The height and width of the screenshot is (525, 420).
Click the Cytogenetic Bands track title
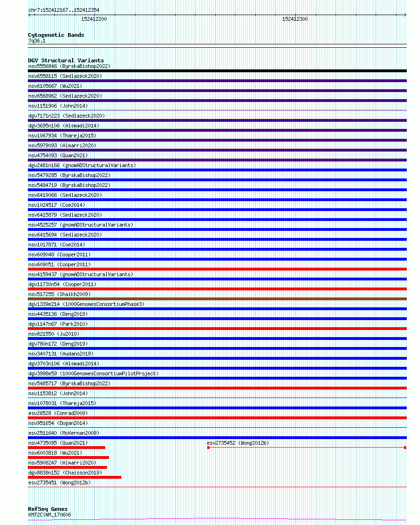pos(56,35)
